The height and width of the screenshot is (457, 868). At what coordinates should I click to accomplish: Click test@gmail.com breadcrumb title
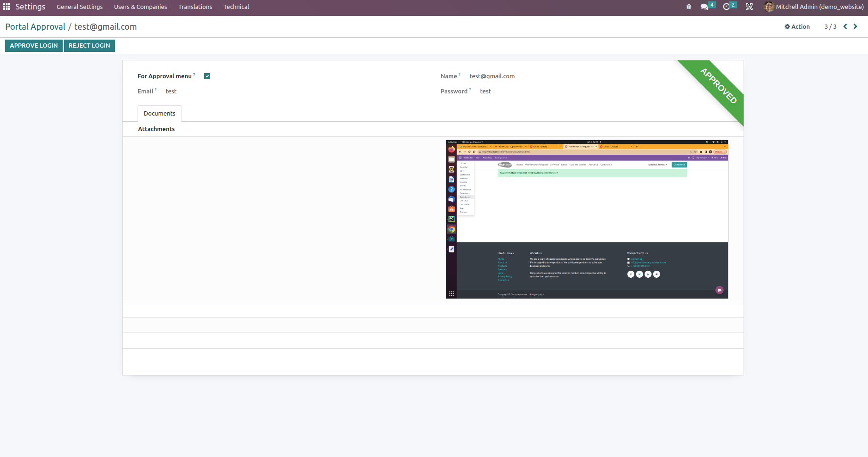pos(106,27)
